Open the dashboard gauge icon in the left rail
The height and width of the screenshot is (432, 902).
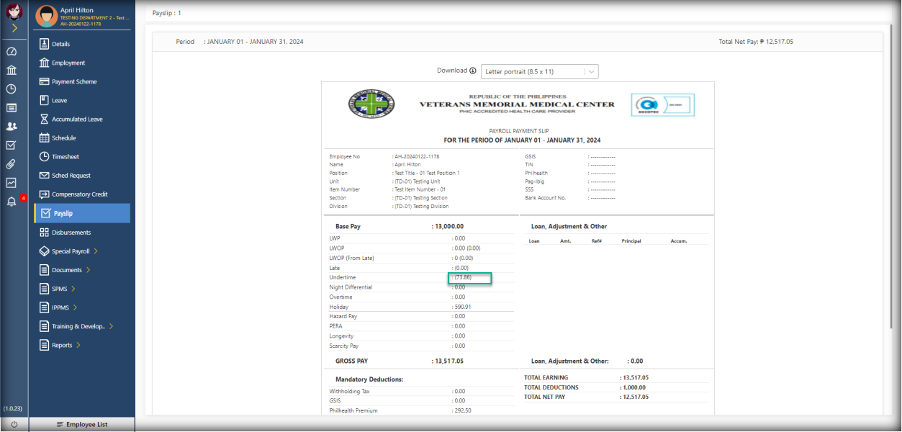(x=11, y=51)
